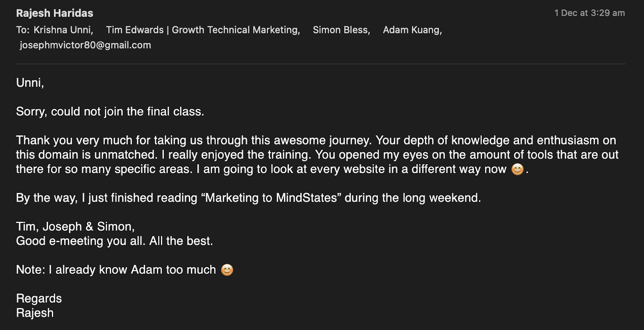This screenshot has width=644, height=330.
Task: Click the "Note: I already know Adam" text
Action: 89,270
